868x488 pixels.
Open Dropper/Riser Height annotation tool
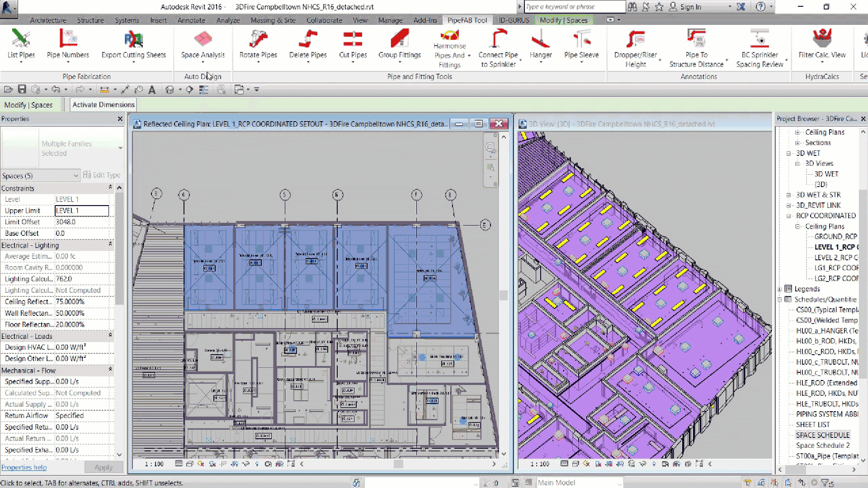click(635, 48)
